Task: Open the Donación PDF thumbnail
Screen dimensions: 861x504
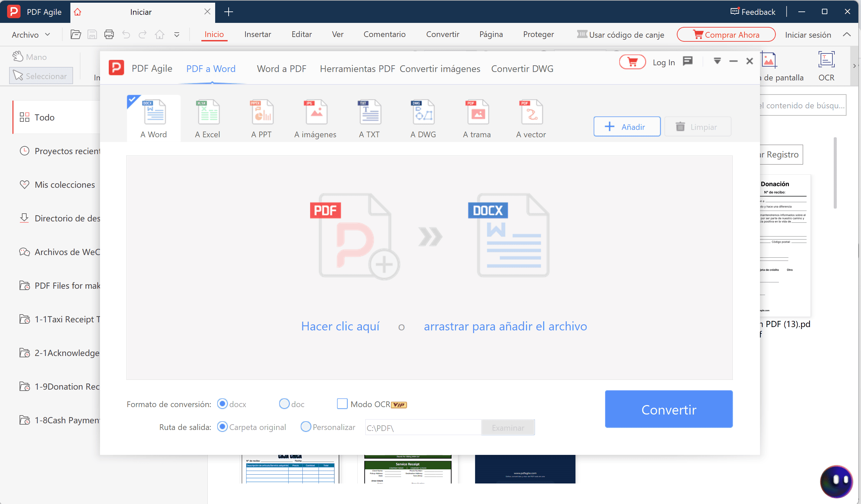Action: pyautogui.click(x=785, y=245)
